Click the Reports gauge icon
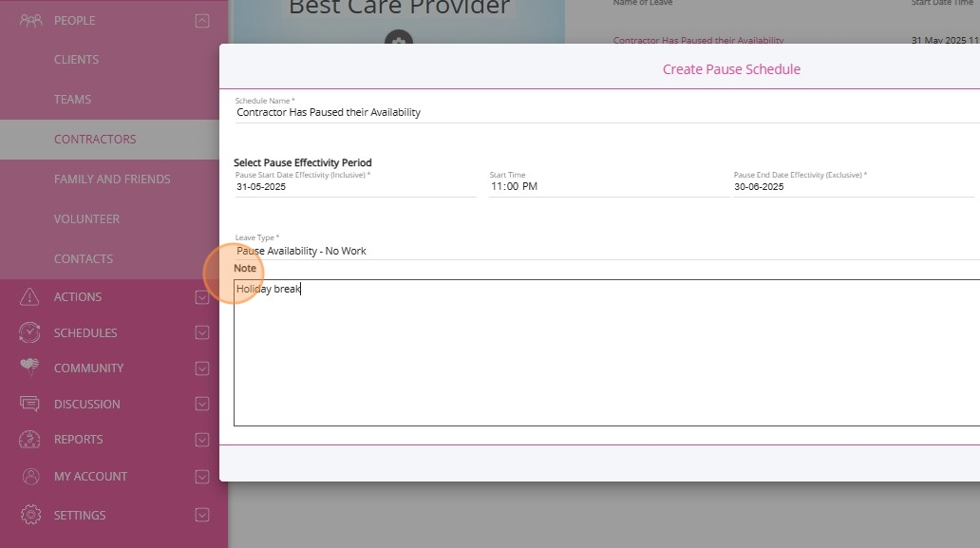980x548 pixels. pos(29,440)
